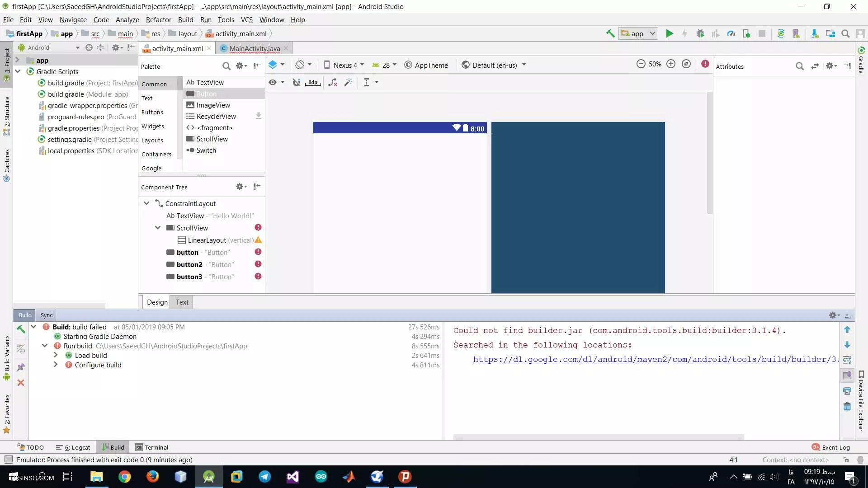Open the dl.google.com builder link
Screen dimensions: 868x488
point(656,359)
